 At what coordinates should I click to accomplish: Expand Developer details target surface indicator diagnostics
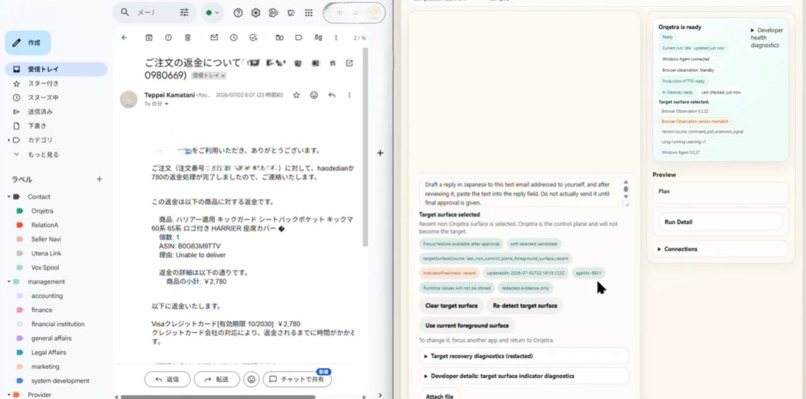(524, 376)
